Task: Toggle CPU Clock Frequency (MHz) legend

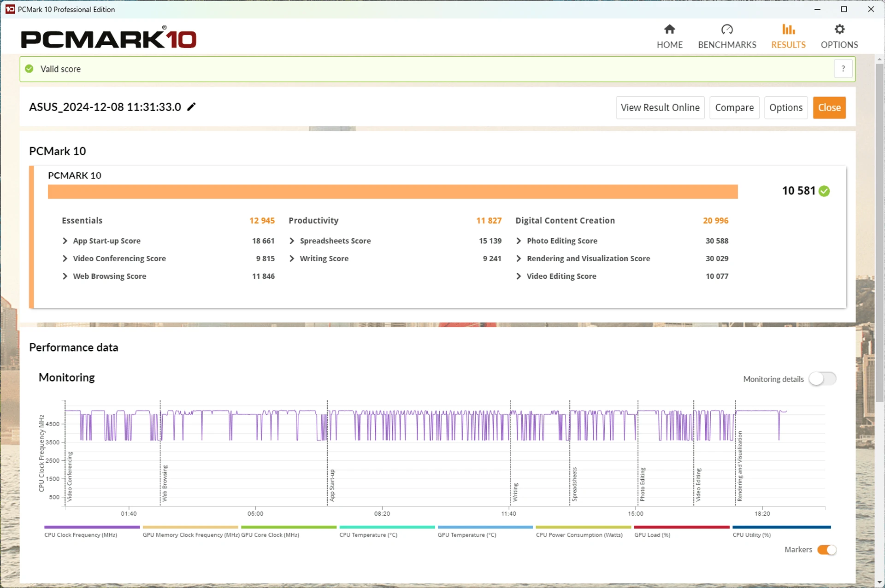Action: click(x=91, y=531)
